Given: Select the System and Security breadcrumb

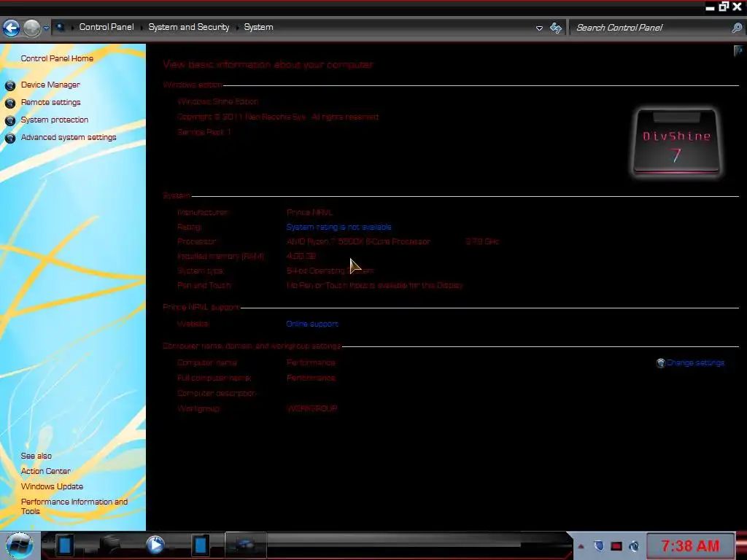Looking at the screenshot, I should point(189,27).
